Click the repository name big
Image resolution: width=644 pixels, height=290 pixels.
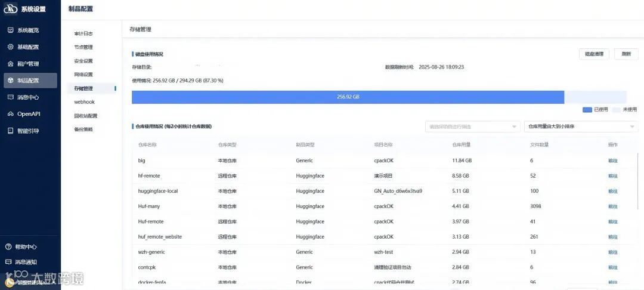tap(142, 161)
